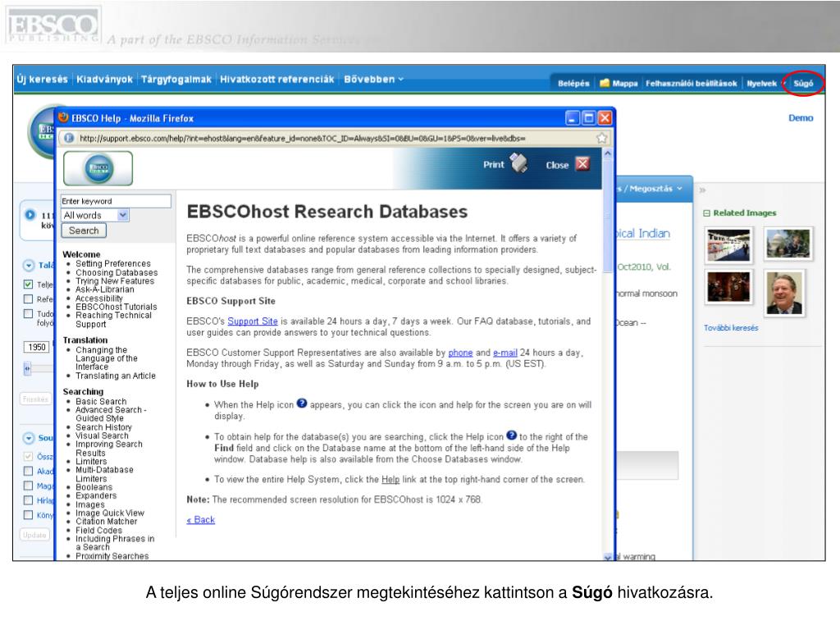Click the Demo link
This screenshot has width=840, height=630.
801,118
